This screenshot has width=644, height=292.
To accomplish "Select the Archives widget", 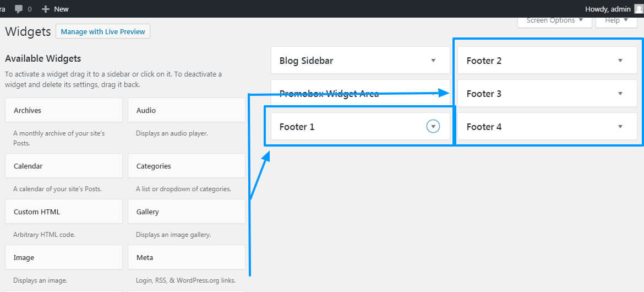I will tap(64, 110).
